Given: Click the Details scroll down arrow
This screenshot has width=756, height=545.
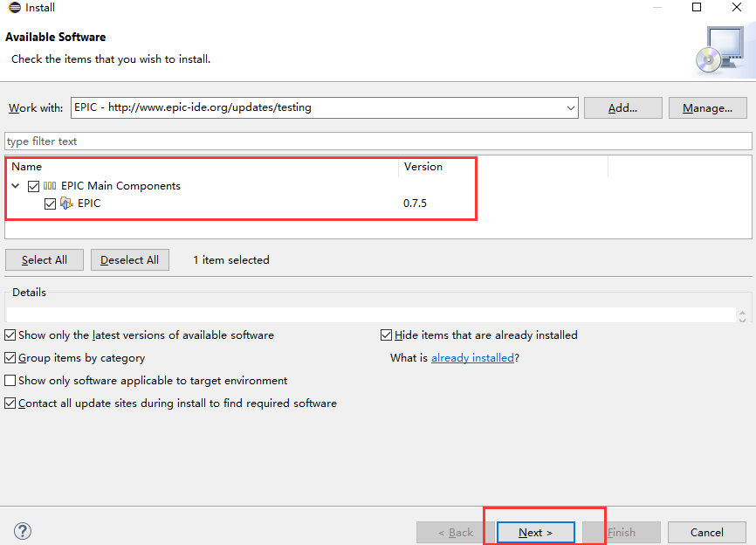Looking at the screenshot, I should (x=742, y=320).
